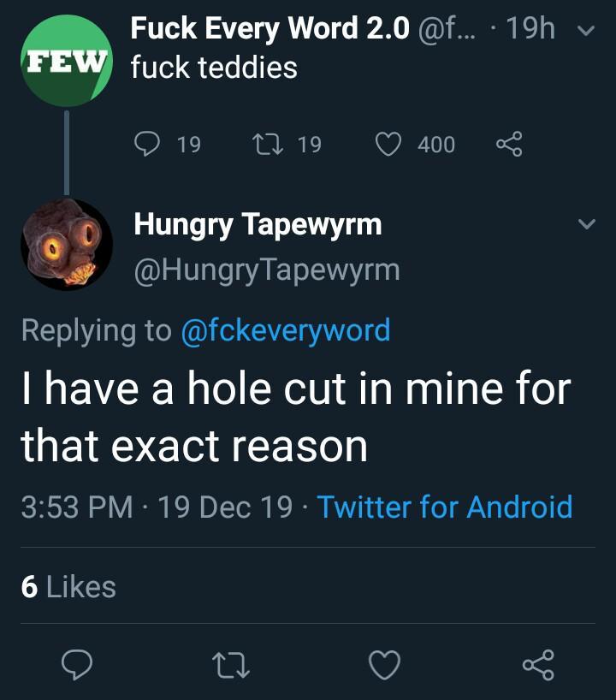Open the @HungryTapewyrm handle
Viewport: 616px width, 700px height.
click(x=266, y=270)
